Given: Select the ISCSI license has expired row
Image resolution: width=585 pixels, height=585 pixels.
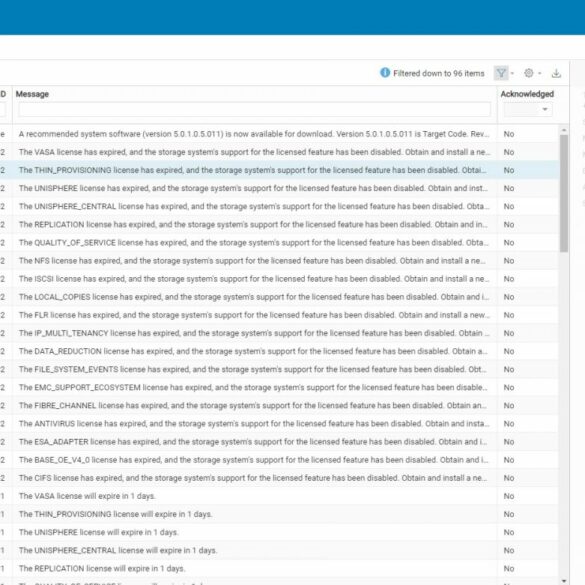Looking at the screenshot, I should coord(279,279).
